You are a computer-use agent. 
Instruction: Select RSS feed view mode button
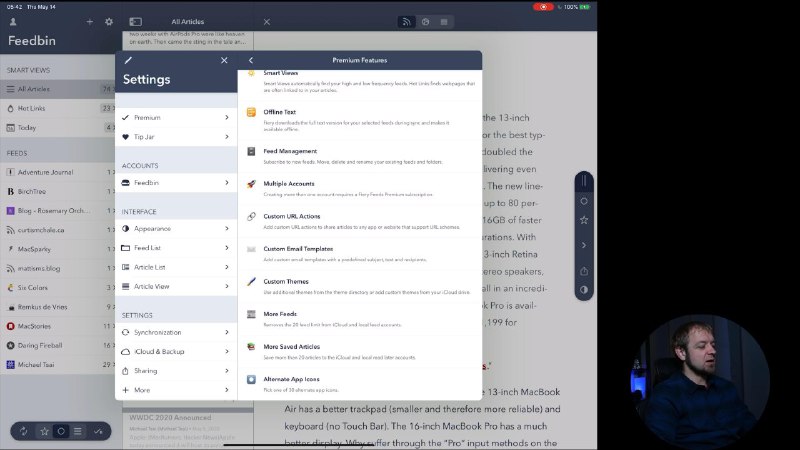coord(406,21)
